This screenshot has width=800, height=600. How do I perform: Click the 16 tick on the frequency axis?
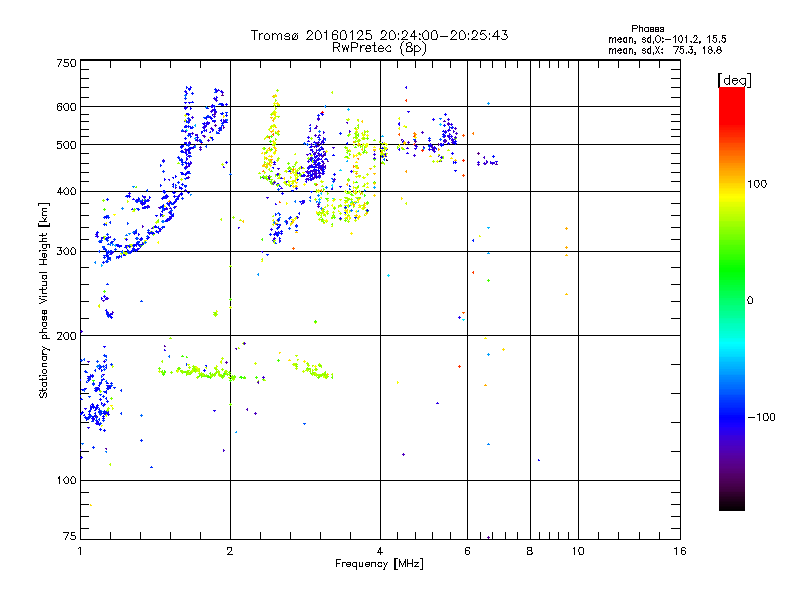click(x=679, y=551)
